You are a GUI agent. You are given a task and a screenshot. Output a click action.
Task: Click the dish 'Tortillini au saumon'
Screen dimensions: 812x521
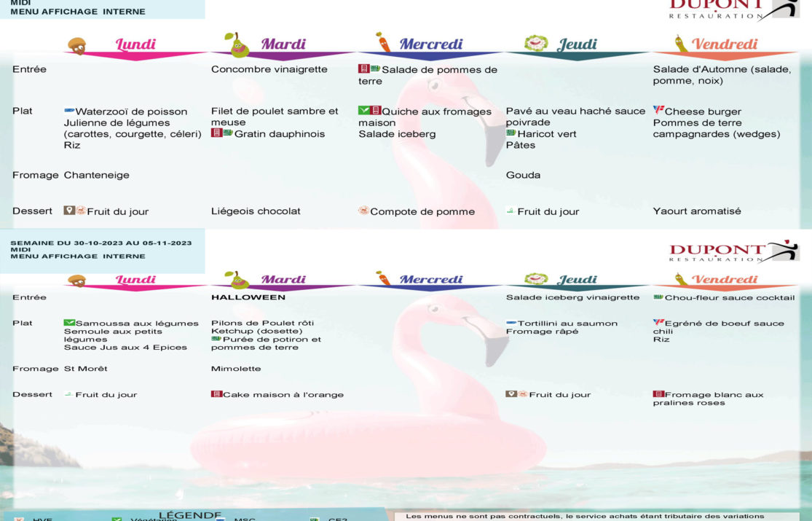(x=567, y=323)
